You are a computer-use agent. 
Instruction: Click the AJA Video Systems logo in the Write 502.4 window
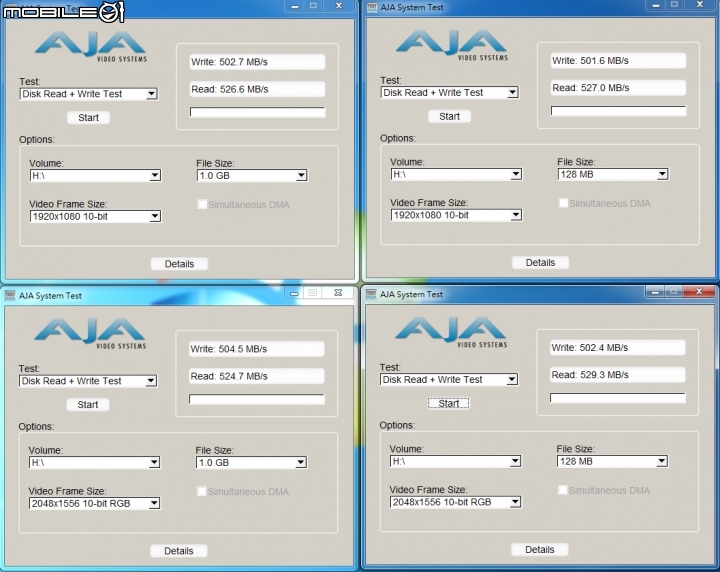tap(451, 332)
